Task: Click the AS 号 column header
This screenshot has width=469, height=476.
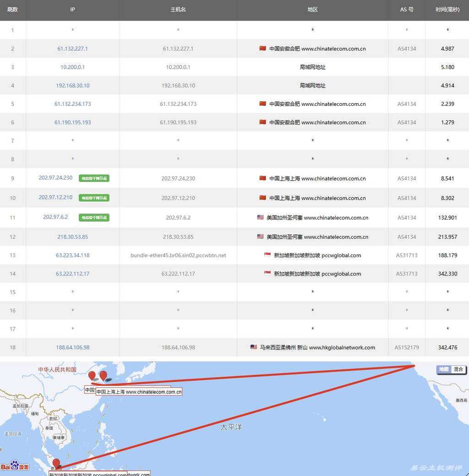Action: coord(406,10)
